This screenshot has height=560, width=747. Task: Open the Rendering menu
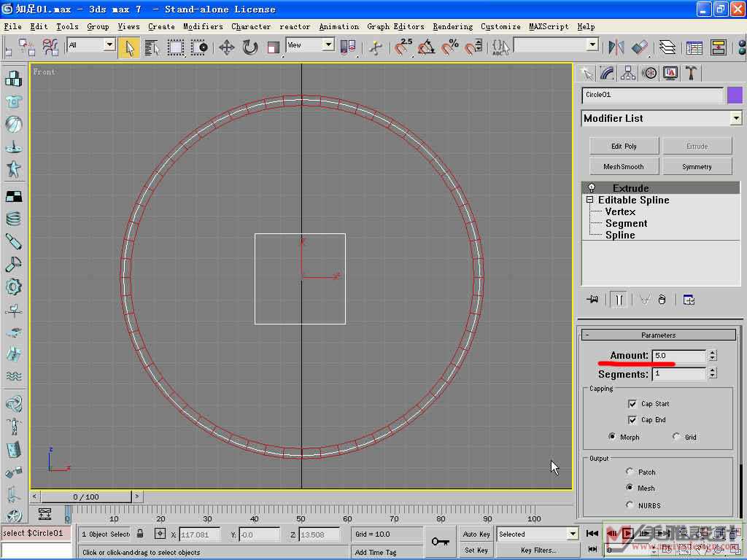[x=452, y=26]
